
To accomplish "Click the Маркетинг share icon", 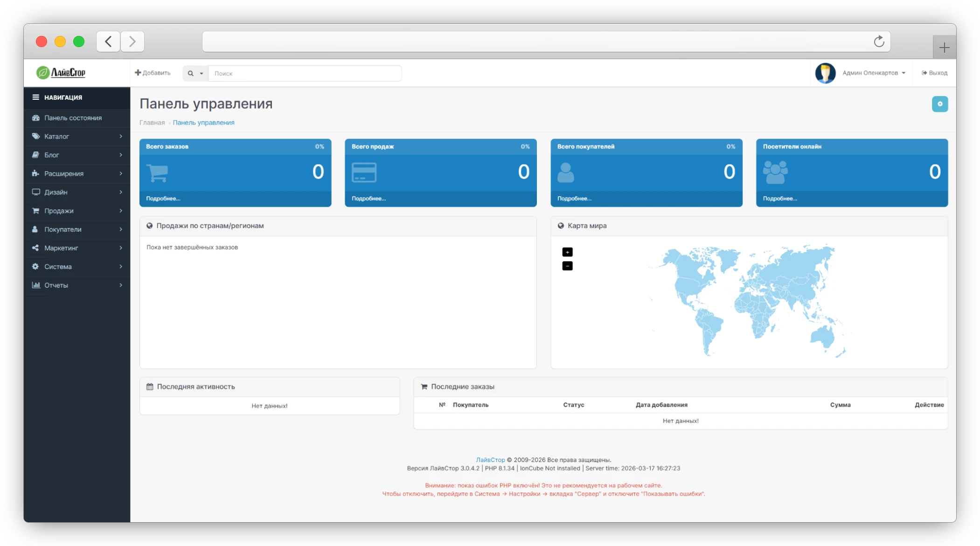I will pos(35,248).
